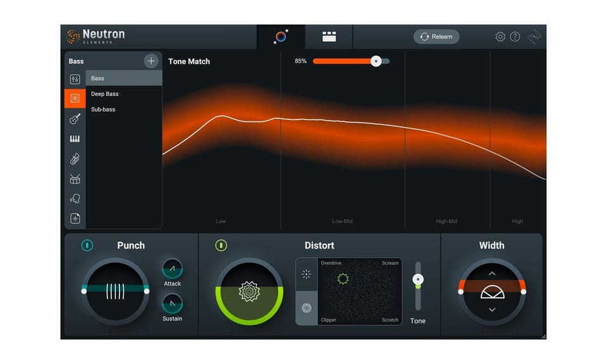
Task: Click the iZotope logo icon at far right
Action: [x=534, y=37]
